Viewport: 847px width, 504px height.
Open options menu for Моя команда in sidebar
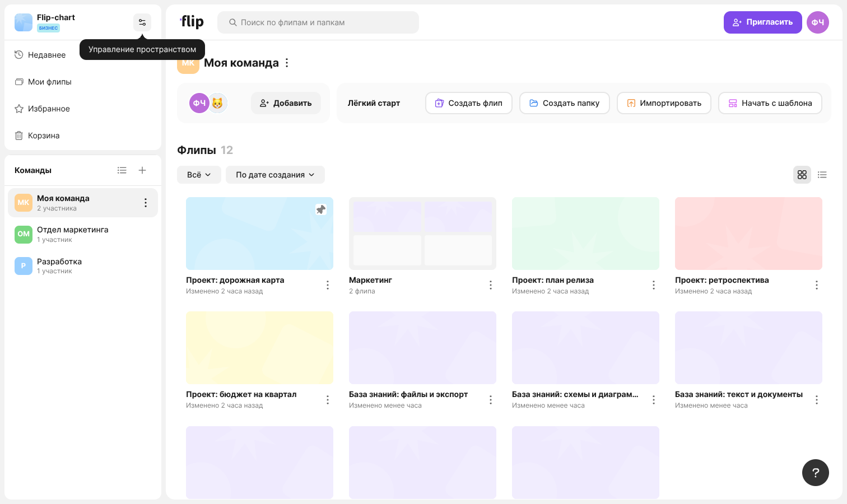pos(146,203)
